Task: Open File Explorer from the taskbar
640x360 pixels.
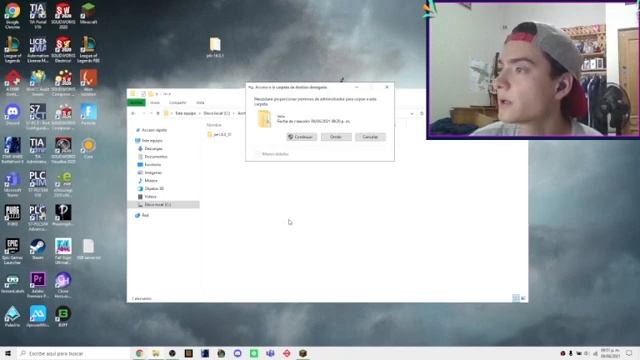Action: click(x=156, y=353)
